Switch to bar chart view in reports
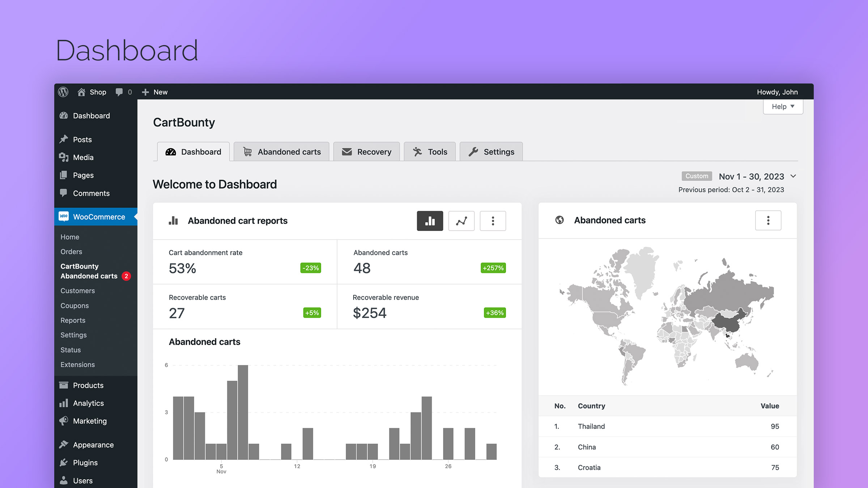Viewport: 868px width, 488px height. 430,221
